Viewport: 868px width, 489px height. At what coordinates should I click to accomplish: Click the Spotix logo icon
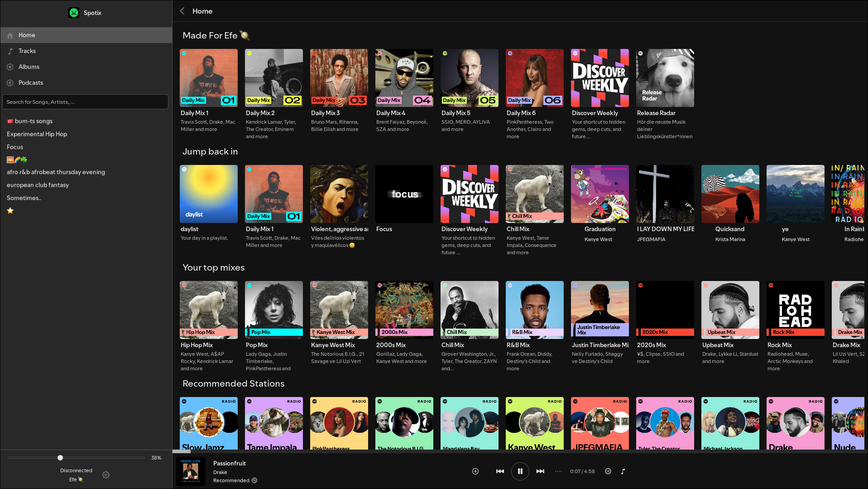pyautogui.click(x=74, y=13)
